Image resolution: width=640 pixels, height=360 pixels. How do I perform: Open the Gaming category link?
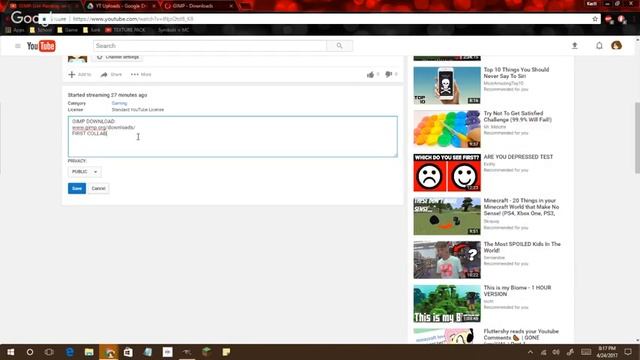119,103
